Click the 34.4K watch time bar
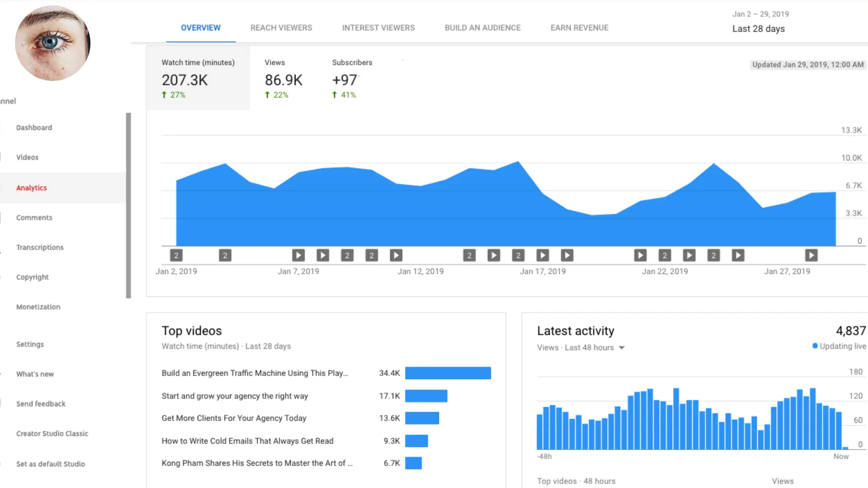This screenshot has height=488, width=868. [x=448, y=373]
